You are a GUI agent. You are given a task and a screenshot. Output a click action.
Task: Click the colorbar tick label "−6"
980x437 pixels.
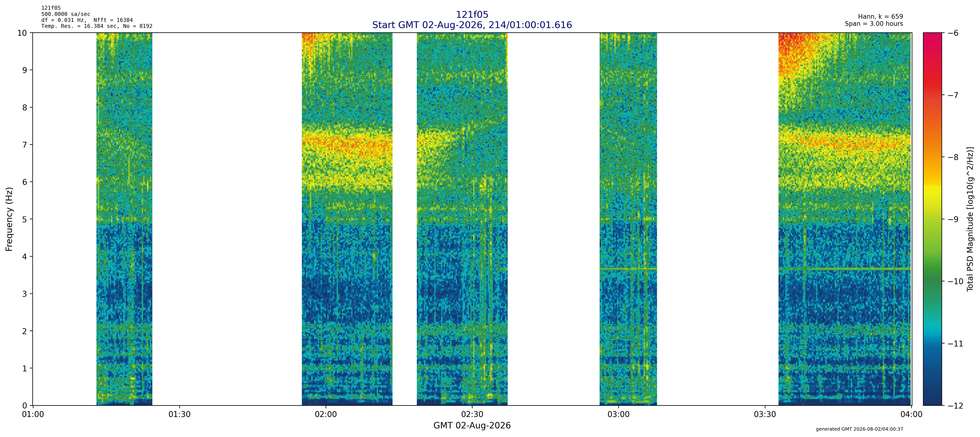pyautogui.click(x=953, y=33)
